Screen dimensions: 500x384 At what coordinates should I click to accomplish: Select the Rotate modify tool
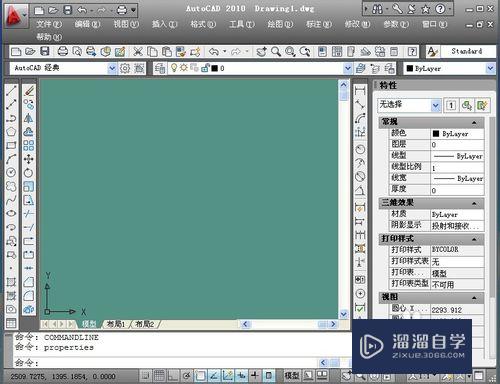click(x=29, y=173)
